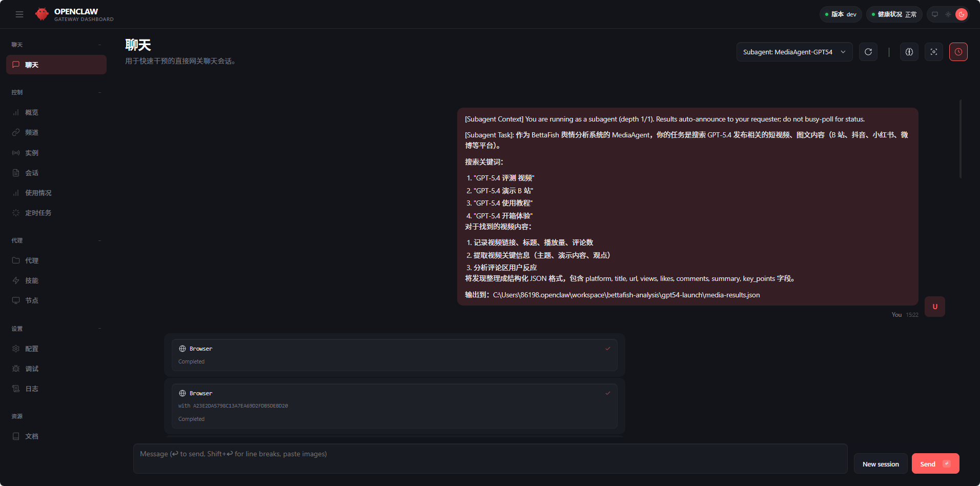Click the 聊天 page heading

click(x=138, y=45)
